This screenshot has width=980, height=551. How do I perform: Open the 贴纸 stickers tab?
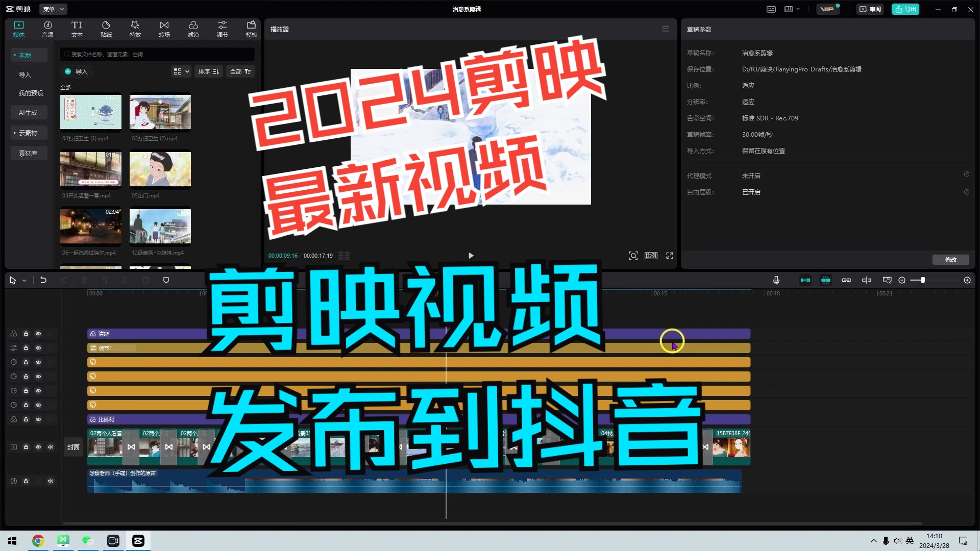tap(106, 29)
